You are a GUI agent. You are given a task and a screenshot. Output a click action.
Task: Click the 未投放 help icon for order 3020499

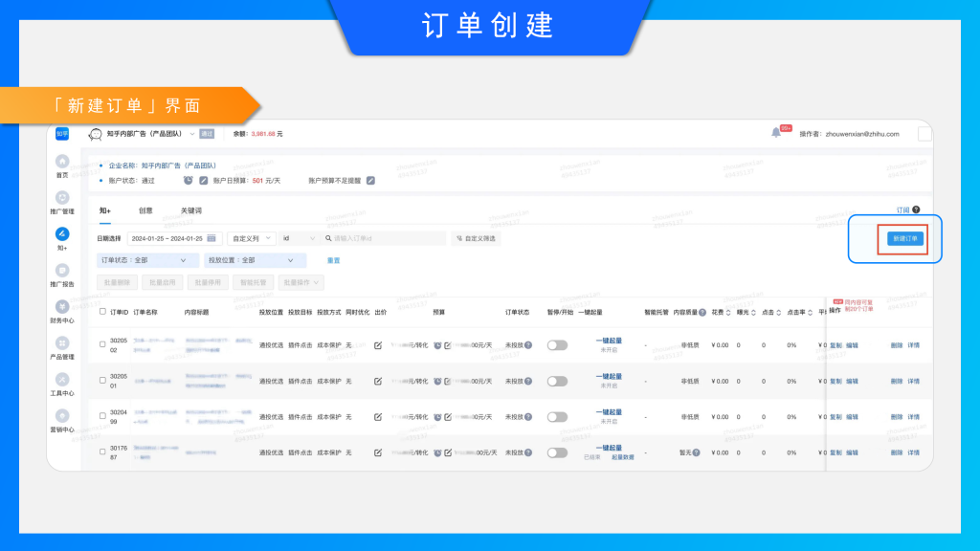528,417
